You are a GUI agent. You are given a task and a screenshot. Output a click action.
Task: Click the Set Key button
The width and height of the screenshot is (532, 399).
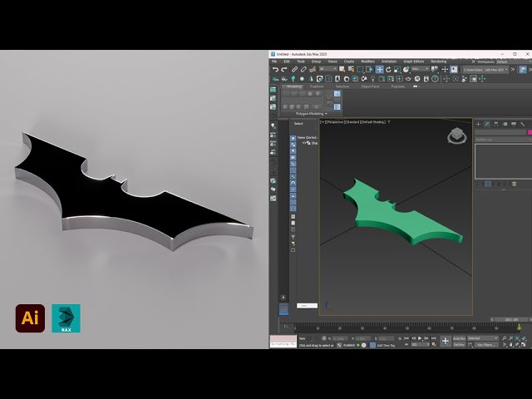point(459,344)
